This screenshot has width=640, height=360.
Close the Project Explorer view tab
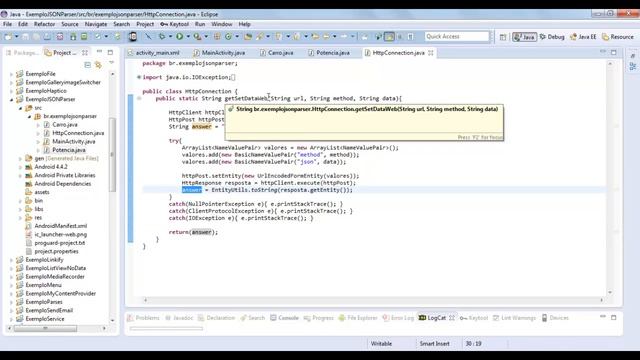[85, 53]
